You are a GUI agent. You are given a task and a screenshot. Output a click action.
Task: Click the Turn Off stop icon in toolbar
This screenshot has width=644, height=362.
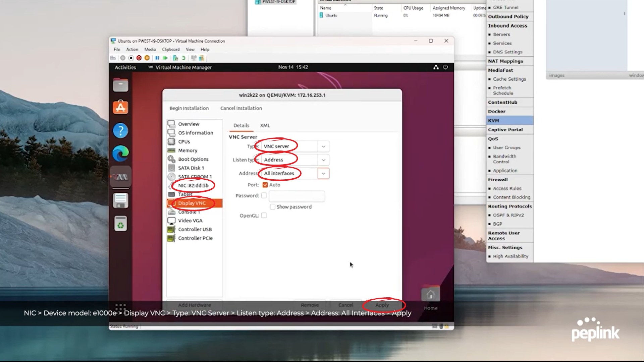131,58
